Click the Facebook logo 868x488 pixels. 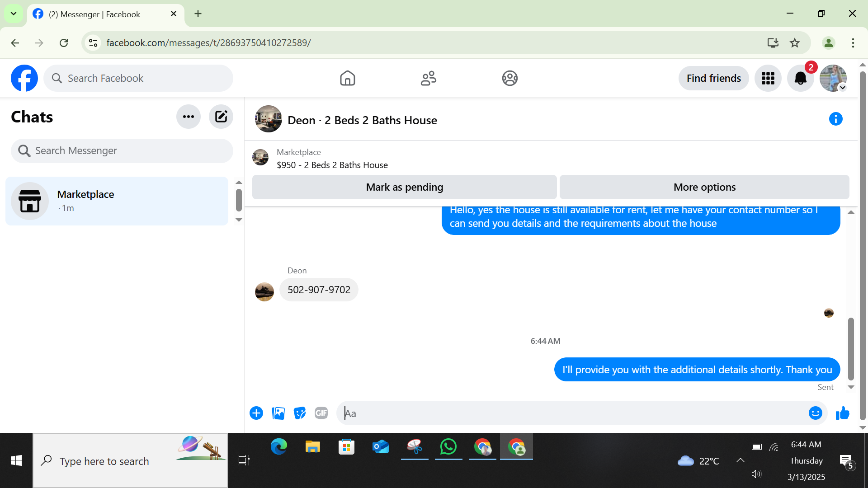click(24, 78)
